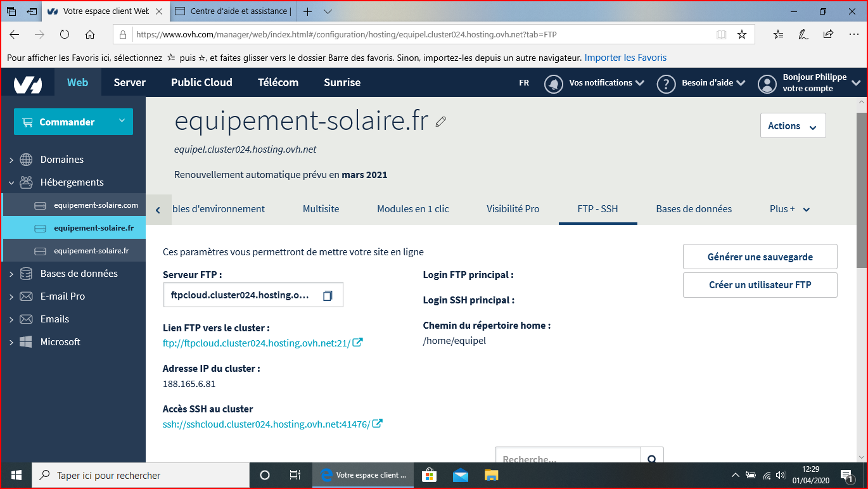Open the Action Center notifications icon

(846, 475)
